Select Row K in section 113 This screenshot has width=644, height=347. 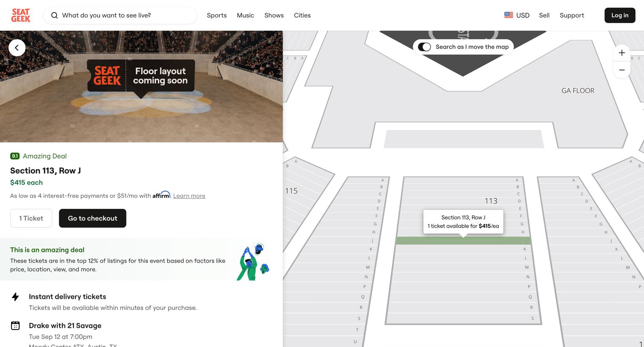point(463,249)
